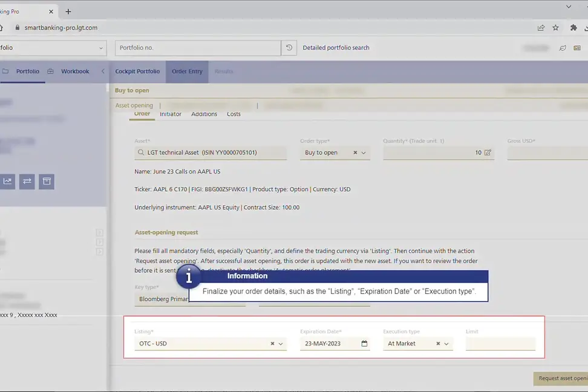Bookmark this page with the star icon
Screen dimensions: 588x392
(x=555, y=28)
